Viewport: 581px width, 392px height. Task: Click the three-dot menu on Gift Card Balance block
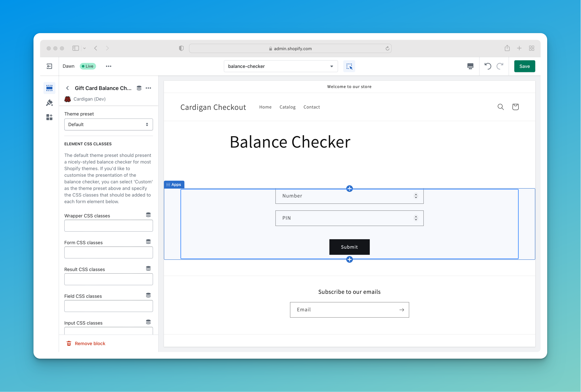(149, 88)
